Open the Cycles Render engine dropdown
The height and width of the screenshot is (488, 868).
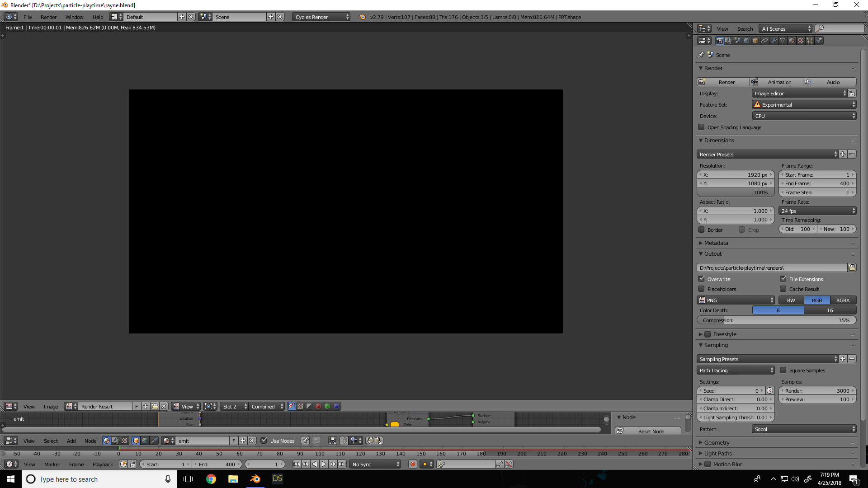point(321,17)
